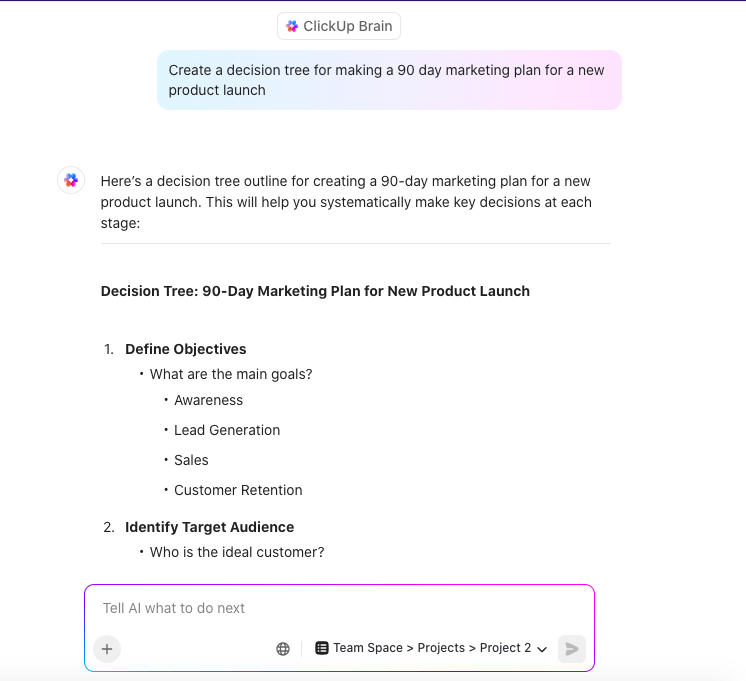Viewport: 746px width, 681px height.
Task: Toggle the globe web search icon
Action: click(283, 649)
